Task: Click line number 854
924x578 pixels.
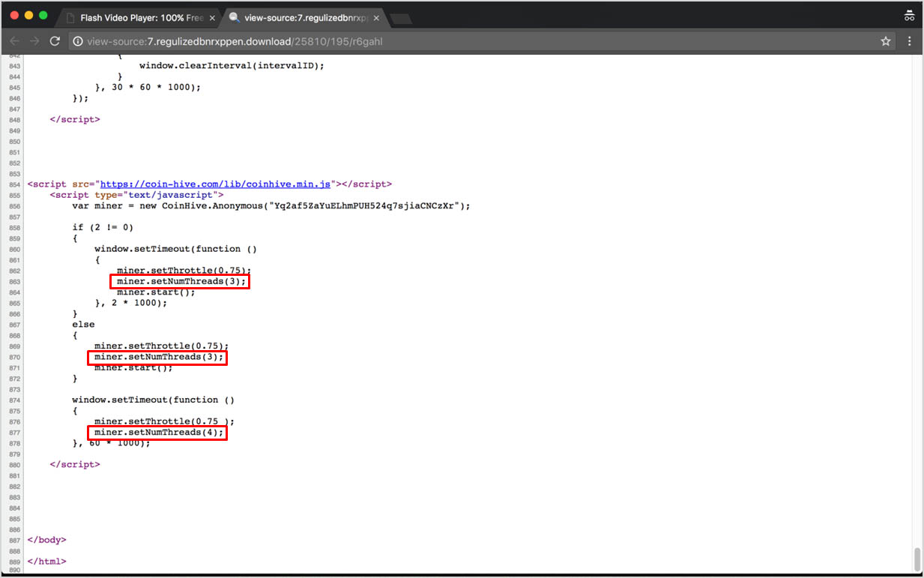Action: [x=15, y=184]
